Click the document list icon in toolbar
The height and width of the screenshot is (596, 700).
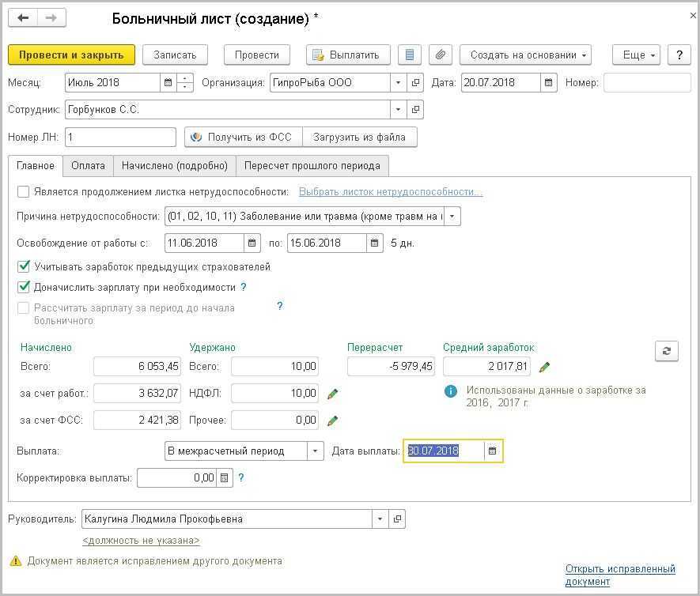[x=409, y=55]
